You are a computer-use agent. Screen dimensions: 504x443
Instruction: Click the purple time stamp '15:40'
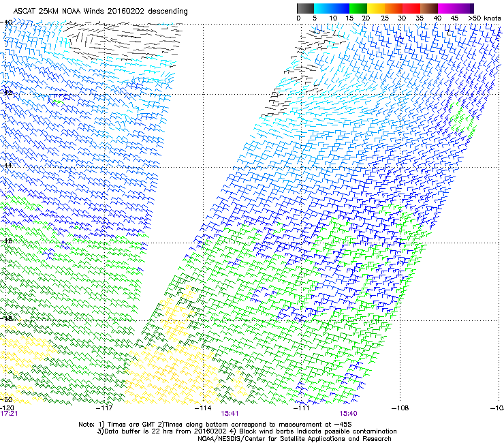tap(349, 414)
